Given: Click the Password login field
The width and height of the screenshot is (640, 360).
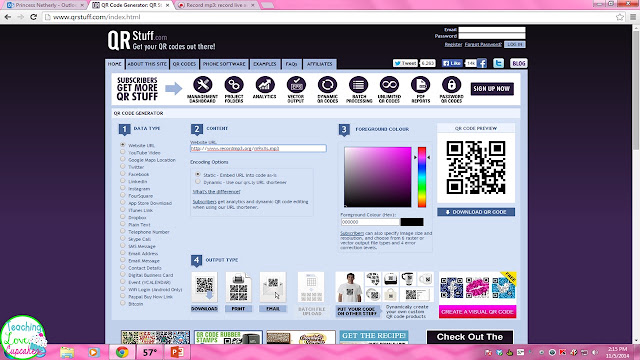Looking at the screenshot, I should (x=492, y=36).
